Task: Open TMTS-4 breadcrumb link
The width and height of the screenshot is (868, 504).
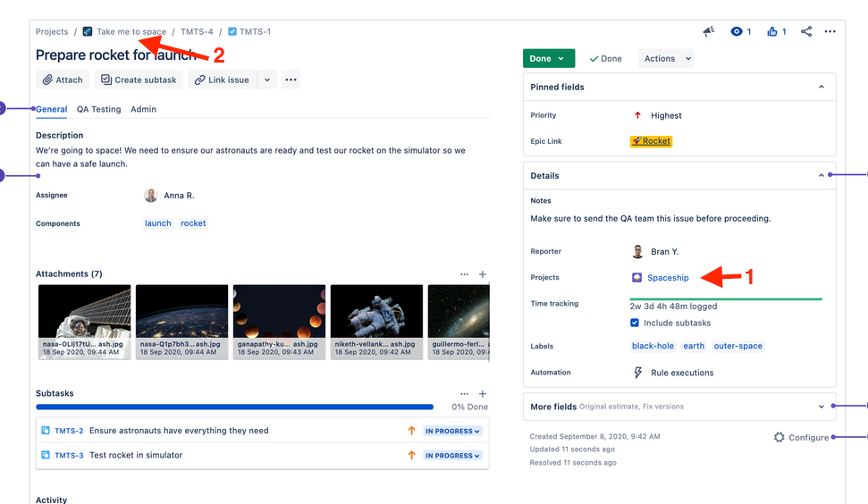Action: click(197, 31)
